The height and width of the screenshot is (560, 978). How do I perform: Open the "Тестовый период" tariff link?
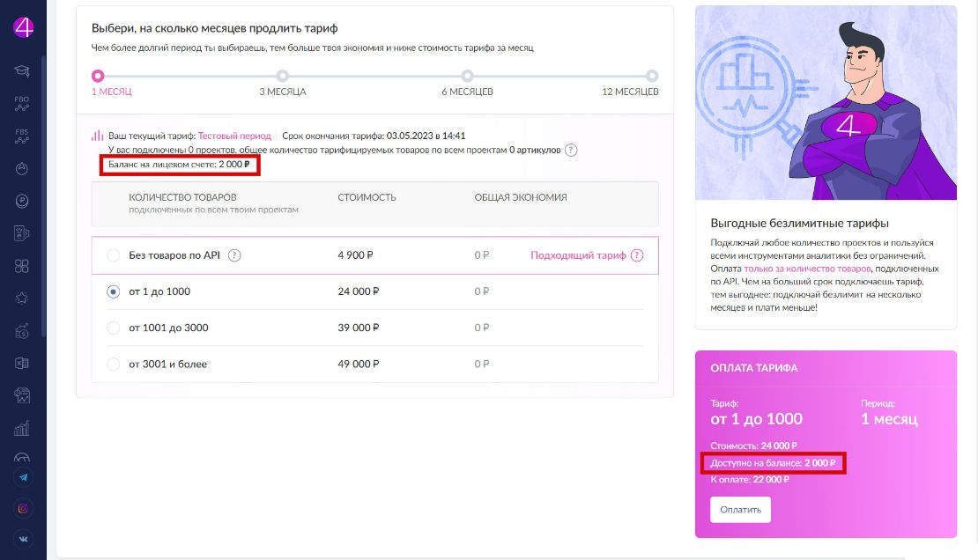pyautogui.click(x=238, y=136)
